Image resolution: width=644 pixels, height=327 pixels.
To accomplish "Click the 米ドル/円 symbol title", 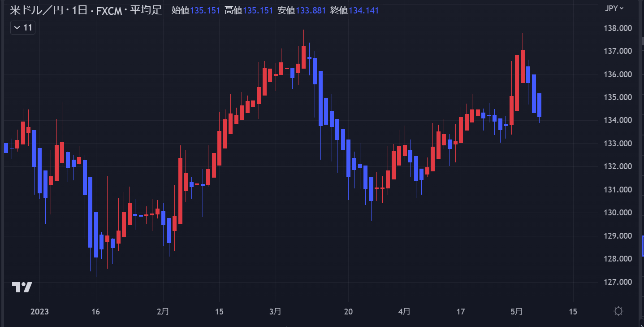I will (35, 10).
